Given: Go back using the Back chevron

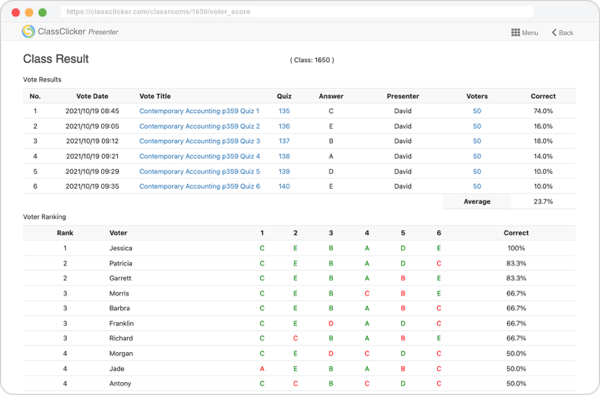Looking at the screenshot, I should (x=554, y=33).
